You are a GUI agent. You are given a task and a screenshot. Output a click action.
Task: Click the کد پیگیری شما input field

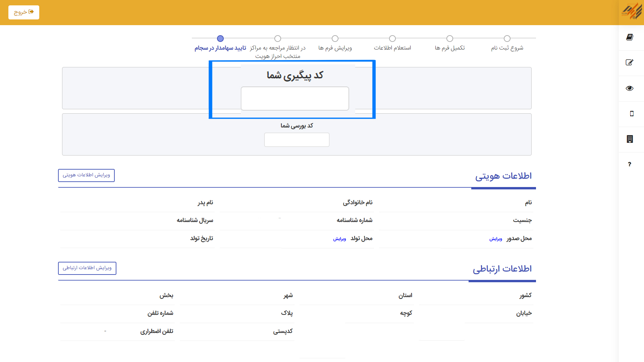tap(295, 99)
